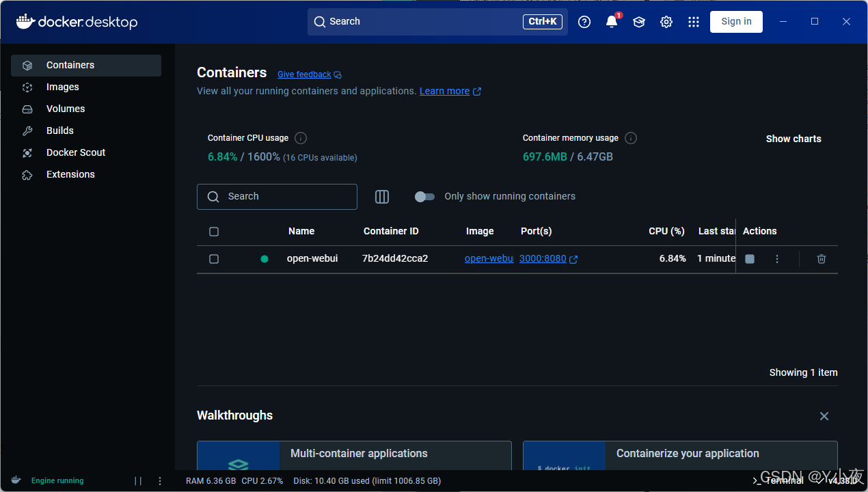Open the 3000:8080 port link
The image size is (868, 492).
[x=543, y=259]
